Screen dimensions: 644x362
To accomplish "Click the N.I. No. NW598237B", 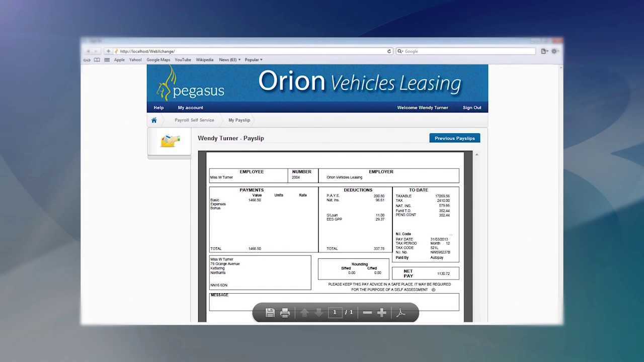I will (440, 252).
